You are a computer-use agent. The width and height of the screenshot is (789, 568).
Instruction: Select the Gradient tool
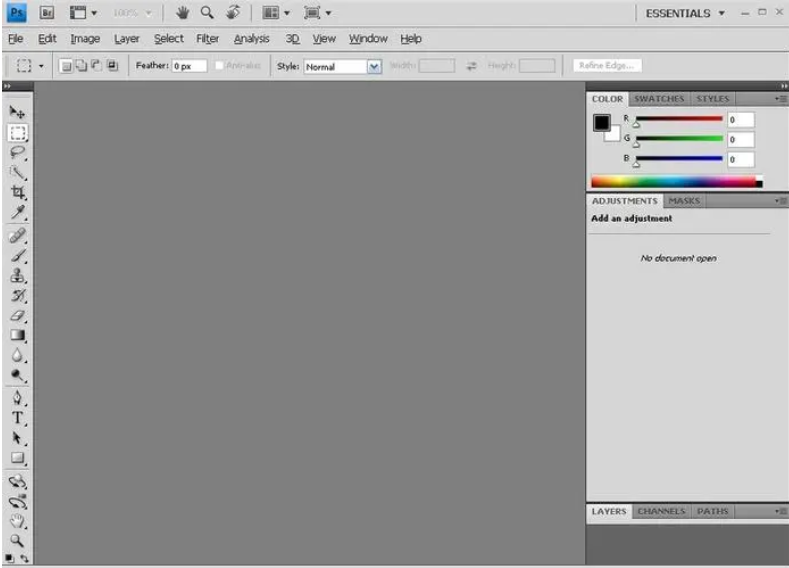pyautogui.click(x=18, y=335)
